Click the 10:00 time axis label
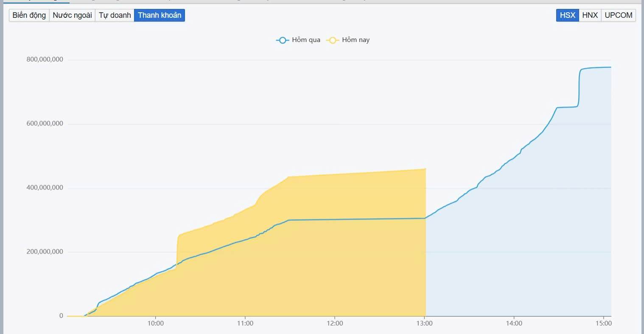 (156, 323)
